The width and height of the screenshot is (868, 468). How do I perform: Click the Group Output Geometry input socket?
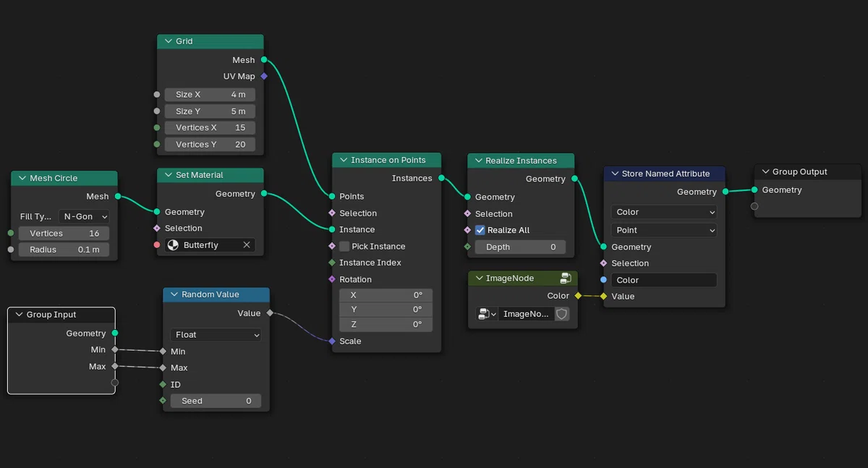coord(754,190)
